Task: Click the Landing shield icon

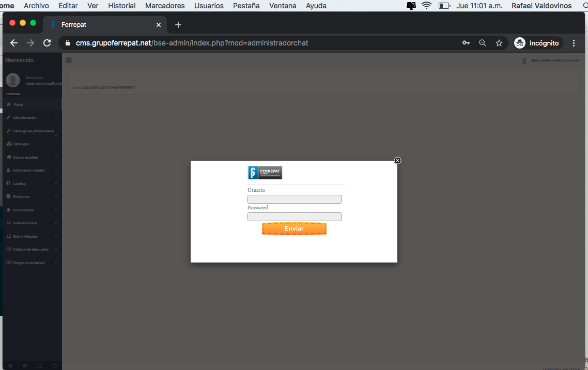Action: tap(9, 183)
